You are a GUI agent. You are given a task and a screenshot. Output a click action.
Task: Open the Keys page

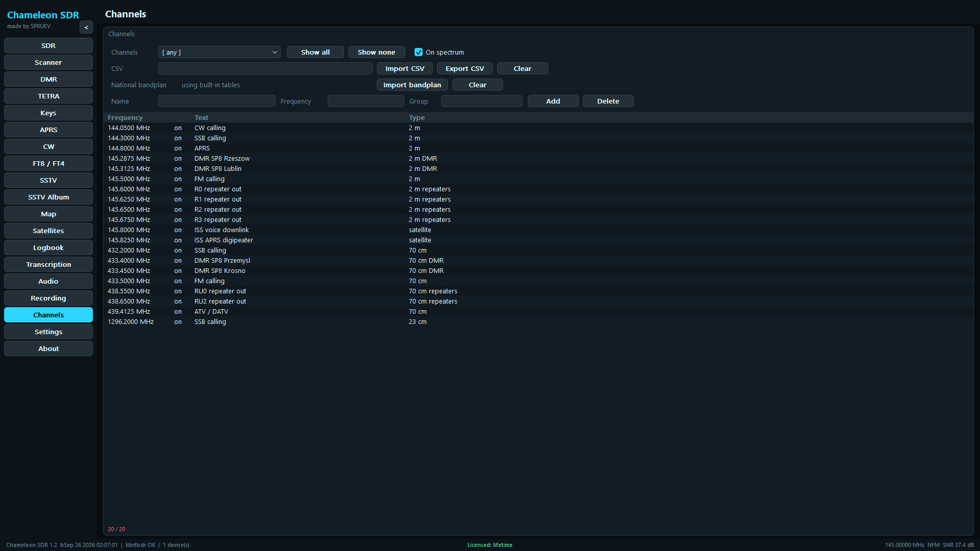click(x=48, y=113)
